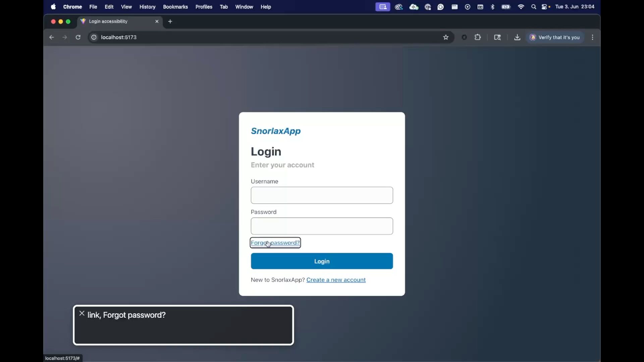644x362 pixels.
Task: Click the Enter your account subtitle
Action: pos(282,165)
